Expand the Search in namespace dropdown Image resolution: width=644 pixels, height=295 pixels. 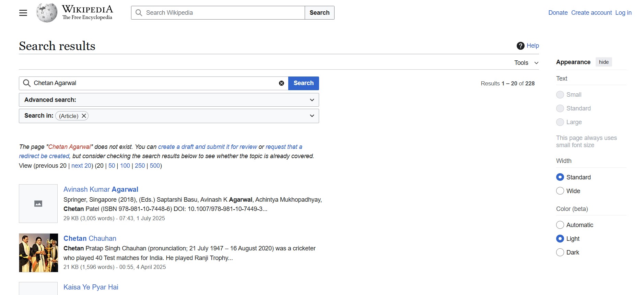click(312, 116)
